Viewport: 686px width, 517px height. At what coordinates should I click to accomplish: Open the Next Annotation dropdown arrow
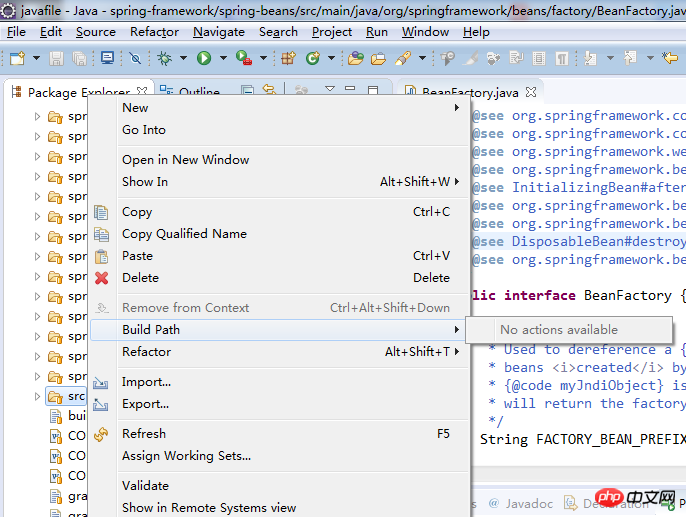click(x=610, y=58)
